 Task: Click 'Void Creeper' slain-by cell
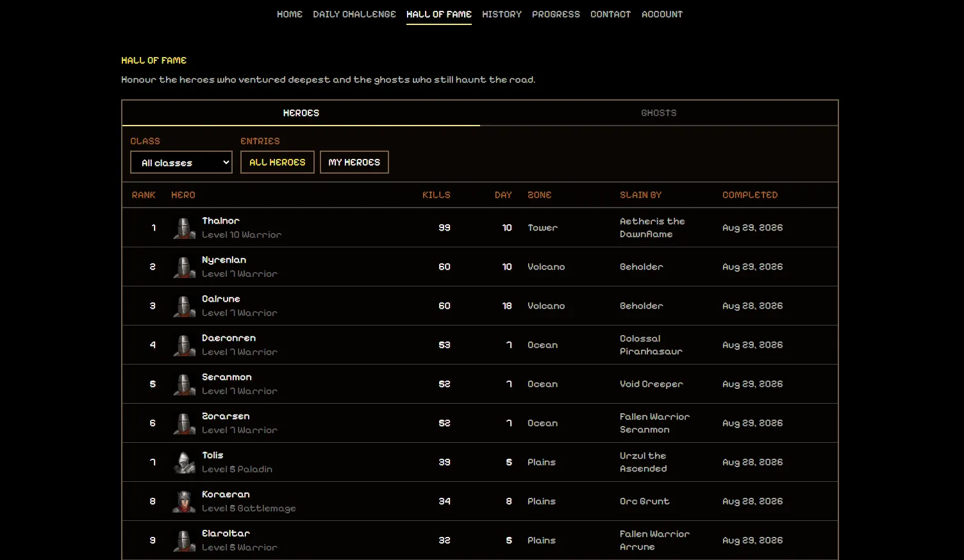tap(651, 384)
